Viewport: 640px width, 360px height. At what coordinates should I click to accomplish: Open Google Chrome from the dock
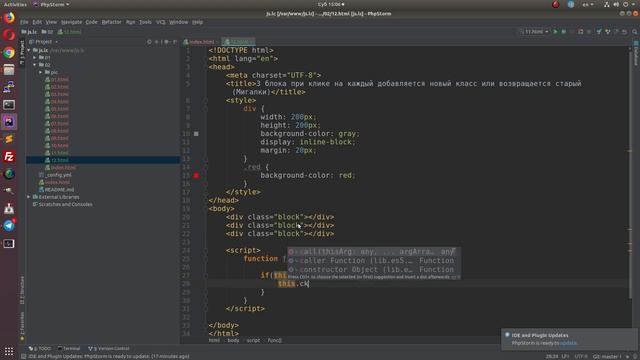click(x=9, y=53)
